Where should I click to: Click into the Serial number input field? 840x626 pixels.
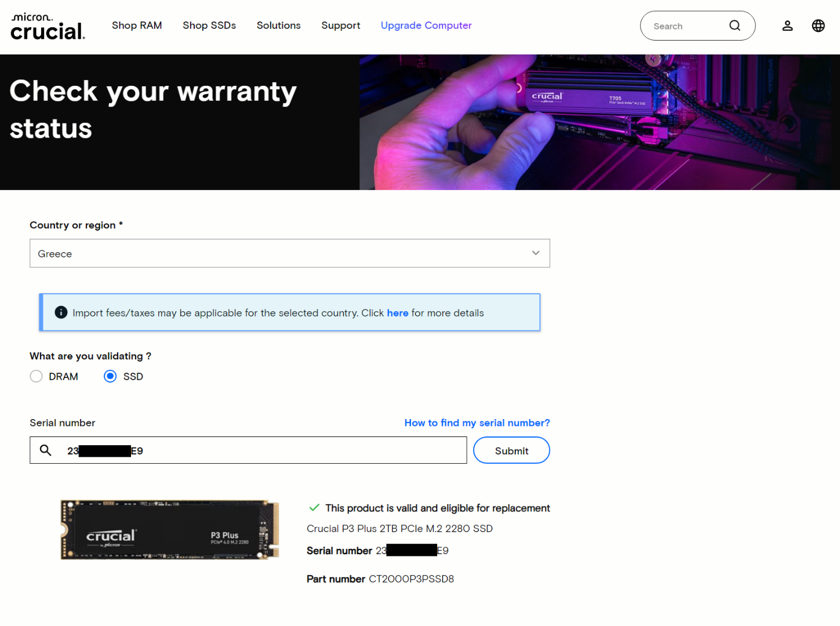(248, 450)
